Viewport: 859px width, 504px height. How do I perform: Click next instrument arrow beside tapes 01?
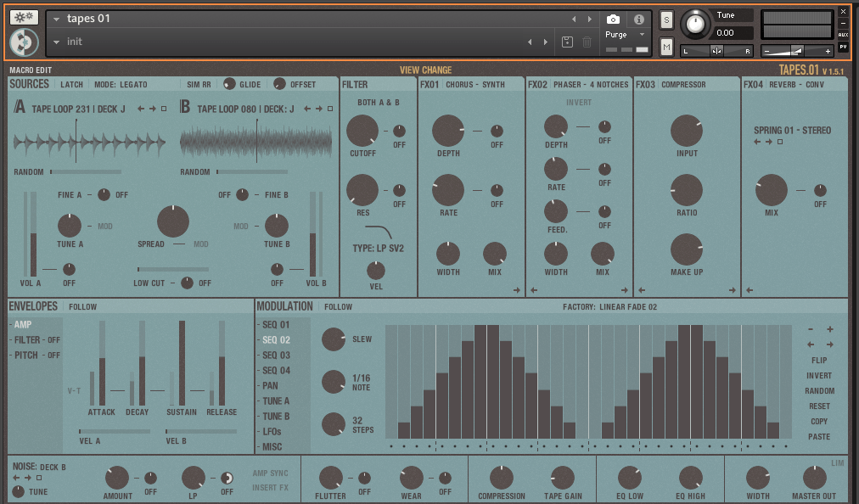pos(591,19)
